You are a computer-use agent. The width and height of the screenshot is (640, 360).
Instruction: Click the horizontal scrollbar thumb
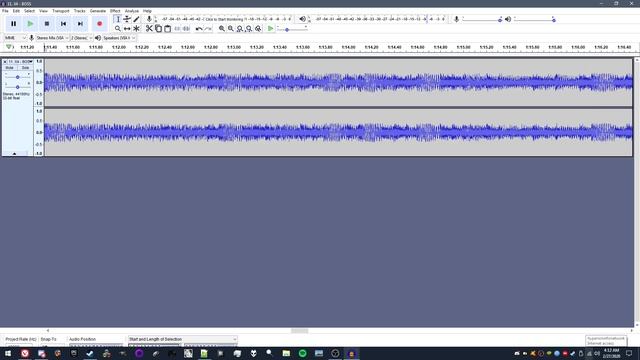(300, 331)
